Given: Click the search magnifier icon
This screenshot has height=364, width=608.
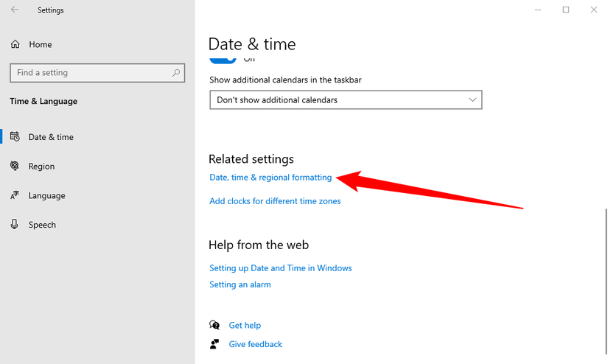Looking at the screenshot, I should pos(176,73).
